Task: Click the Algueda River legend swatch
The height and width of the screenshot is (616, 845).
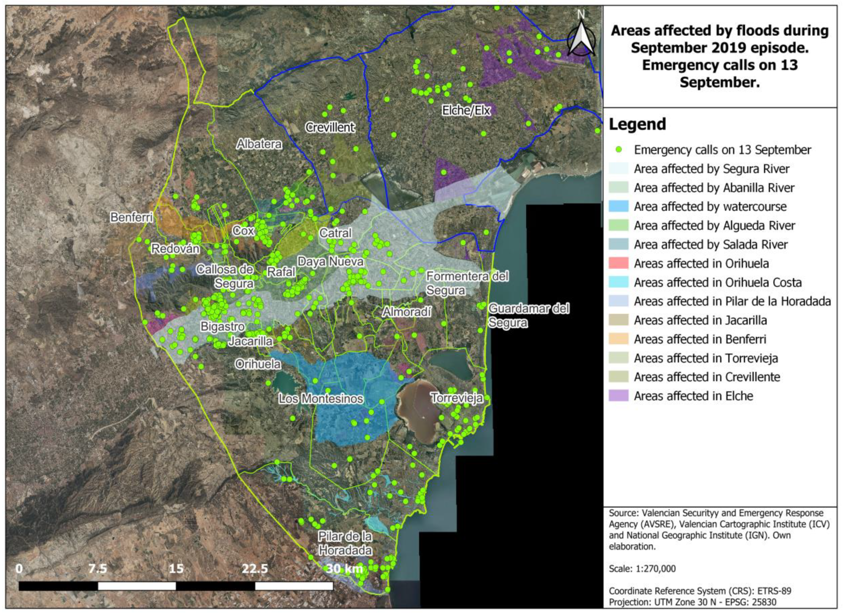Action: (618, 225)
